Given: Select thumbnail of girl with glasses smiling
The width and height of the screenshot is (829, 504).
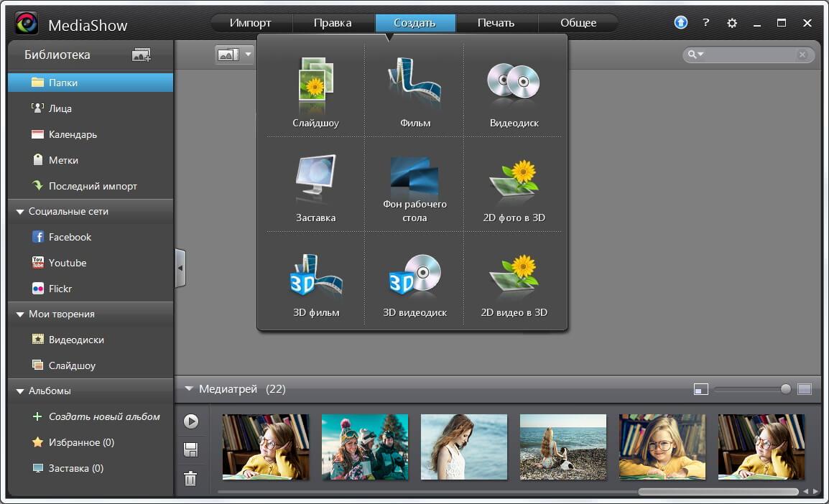Looking at the screenshot, I should coord(662,447).
